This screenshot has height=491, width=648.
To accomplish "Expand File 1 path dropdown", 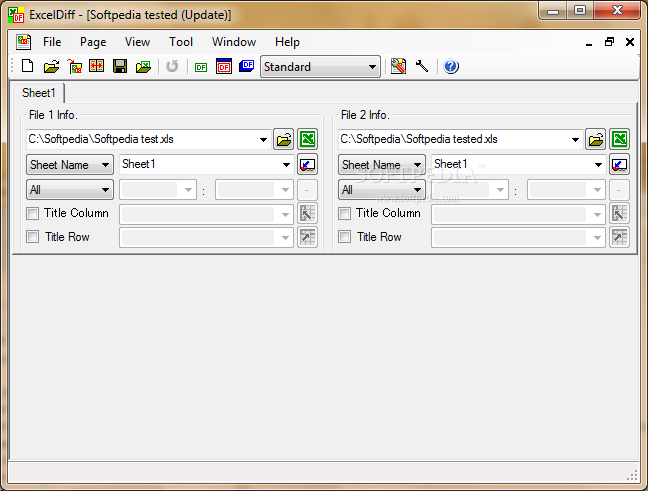I will pos(263,140).
